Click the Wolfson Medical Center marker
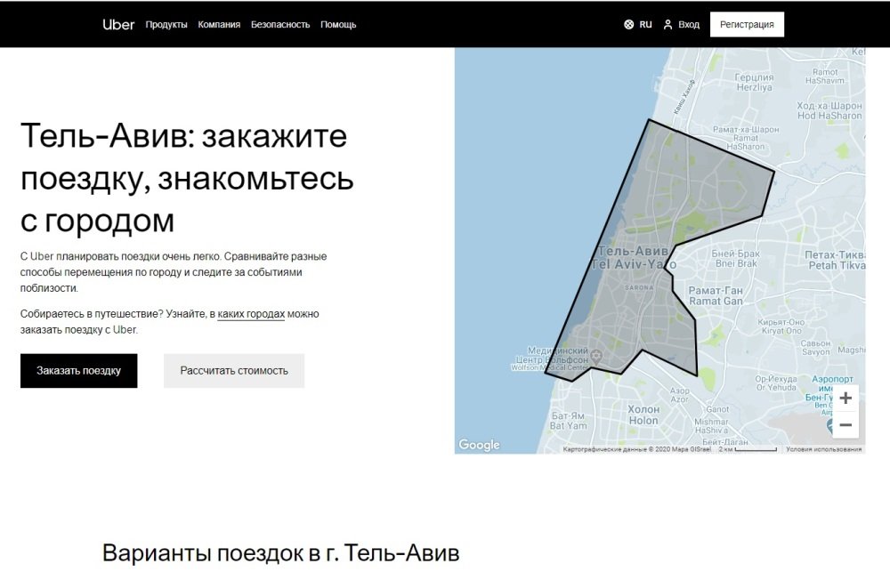Screen dimensions: 890x588 [x=596, y=357]
